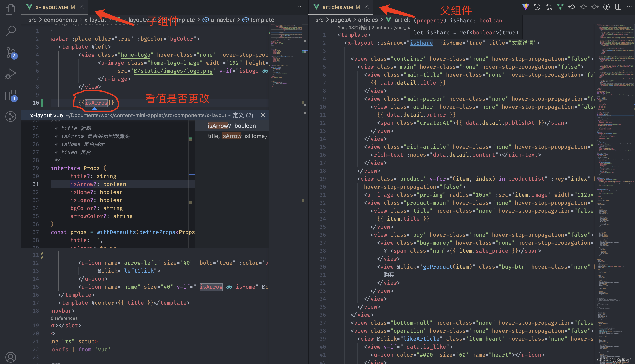The image size is (635, 364).
Task: Click the Vite lightning icon in editor toolbar
Action: pos(525,7)
